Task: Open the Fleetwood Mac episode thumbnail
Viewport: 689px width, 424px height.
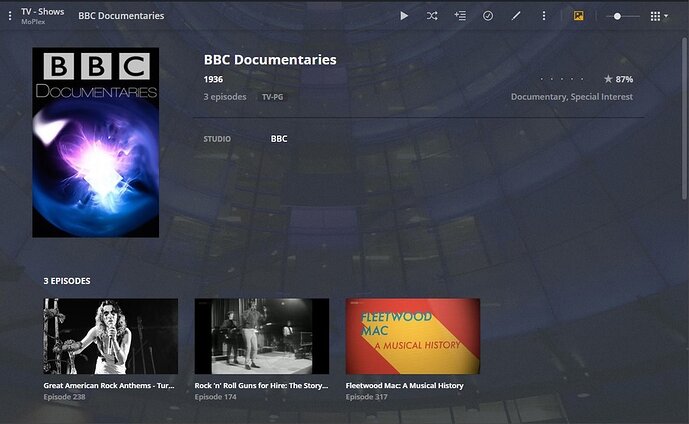Action: (x=413, y=336)
